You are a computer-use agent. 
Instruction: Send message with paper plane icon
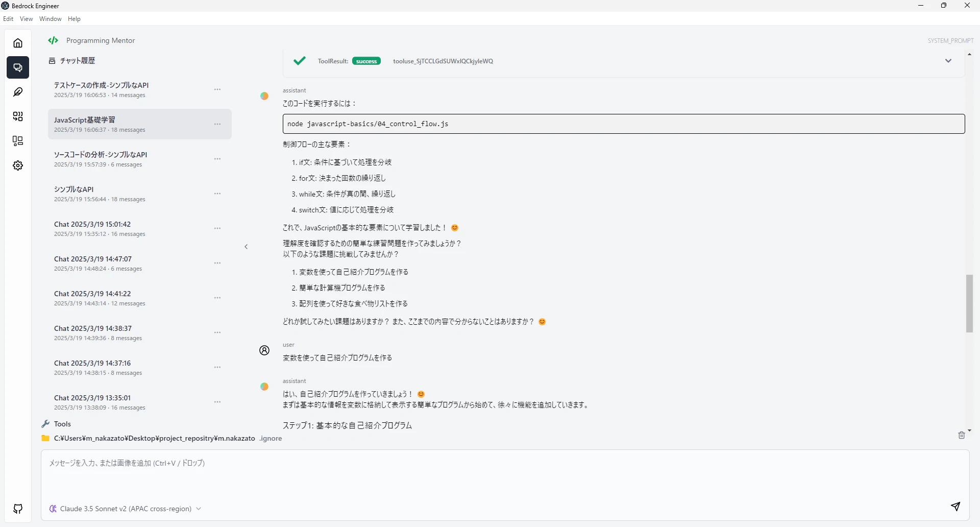point(955,506)
